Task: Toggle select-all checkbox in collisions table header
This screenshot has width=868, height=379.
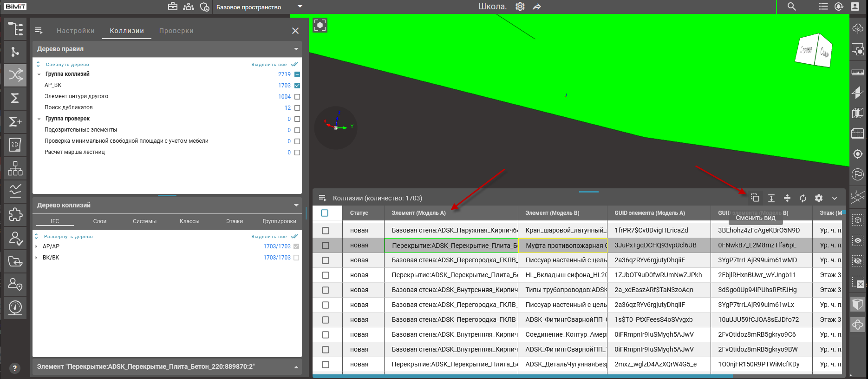Action: tap(325, 213)
